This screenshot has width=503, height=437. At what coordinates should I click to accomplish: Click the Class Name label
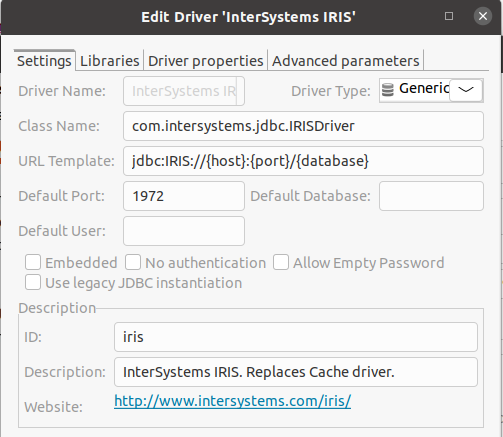tap(59, 126)
